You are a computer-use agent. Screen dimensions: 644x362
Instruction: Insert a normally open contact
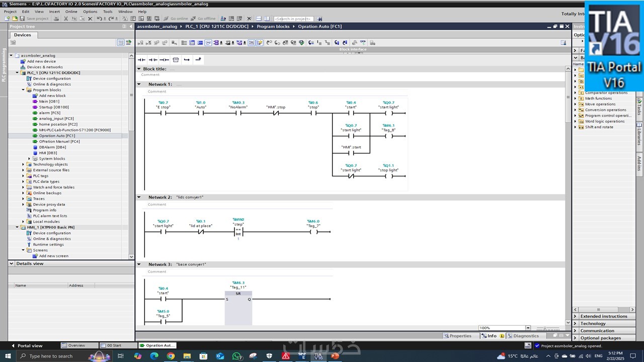(141, 60)
